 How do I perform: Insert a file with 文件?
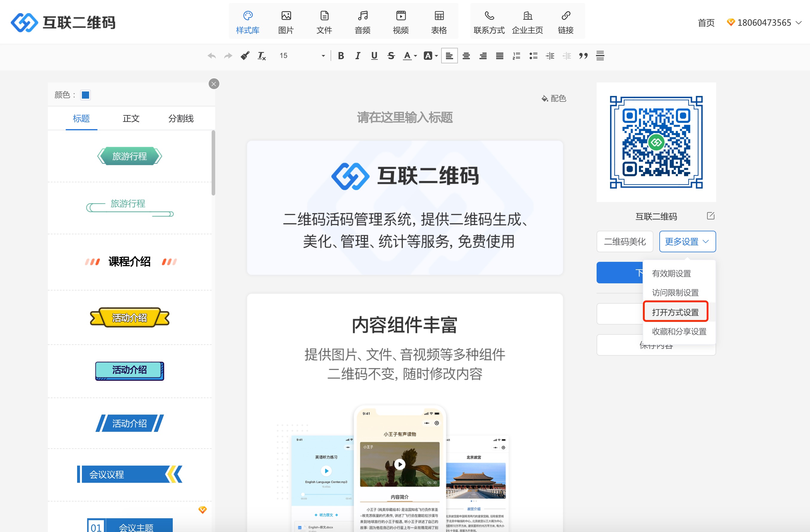click(x=324, y=22)
